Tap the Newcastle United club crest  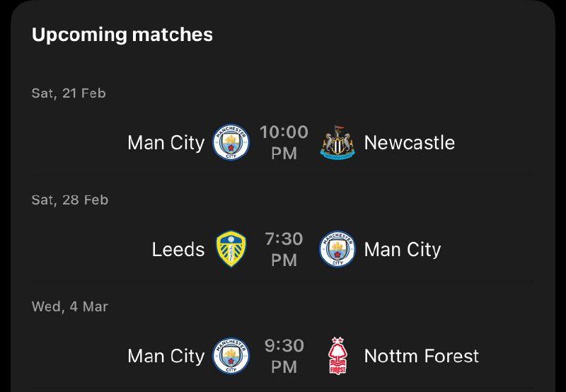pyautogui.click(x=337, y=142)
